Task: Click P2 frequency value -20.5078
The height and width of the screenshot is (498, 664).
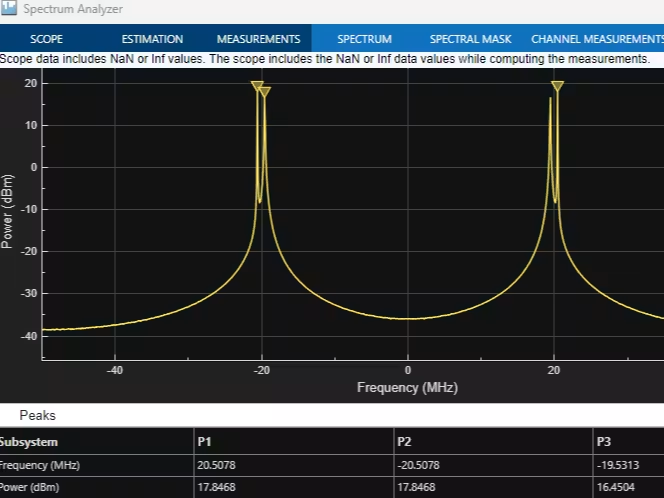Action: click(x=418, y=465)
